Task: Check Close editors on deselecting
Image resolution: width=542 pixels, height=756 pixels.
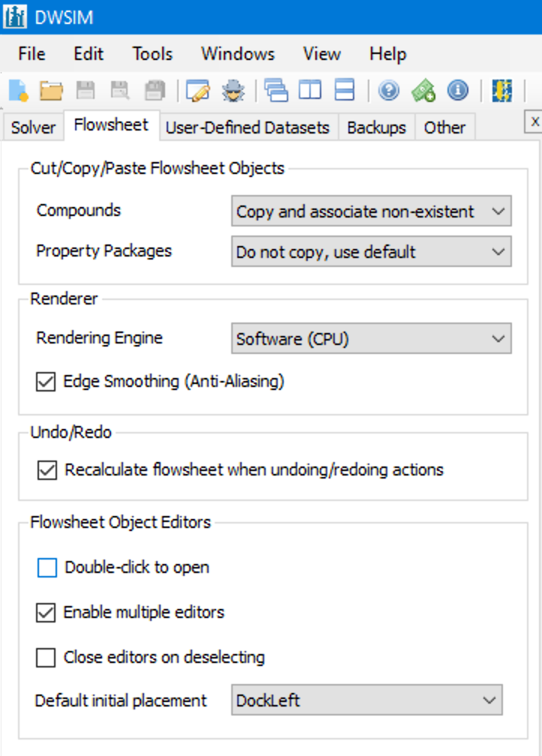Action: coord(46,656)
